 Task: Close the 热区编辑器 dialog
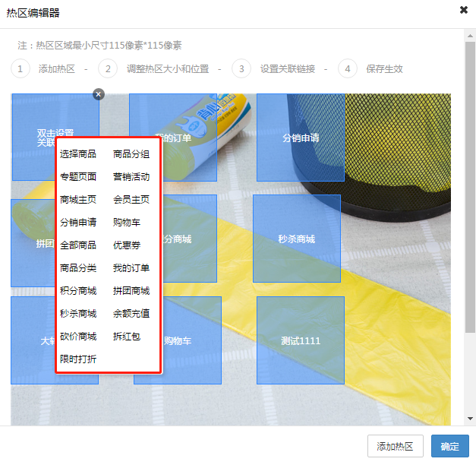click(463, 10)
